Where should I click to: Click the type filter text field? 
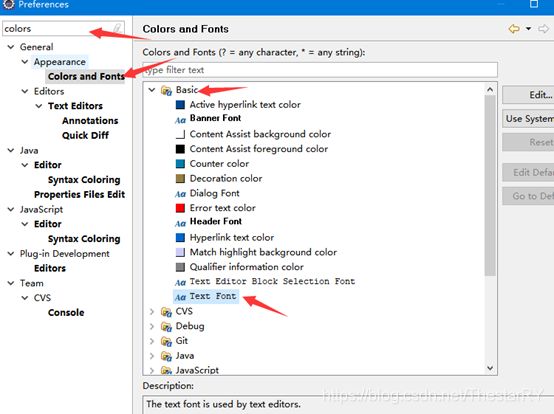pos(320,70)
